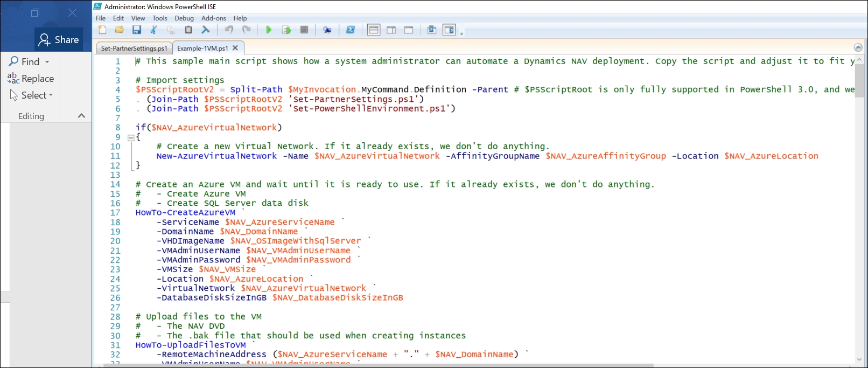Stop the operation with the Stop square icon
The height and width of the screenshot is (368, 868).
304,30
